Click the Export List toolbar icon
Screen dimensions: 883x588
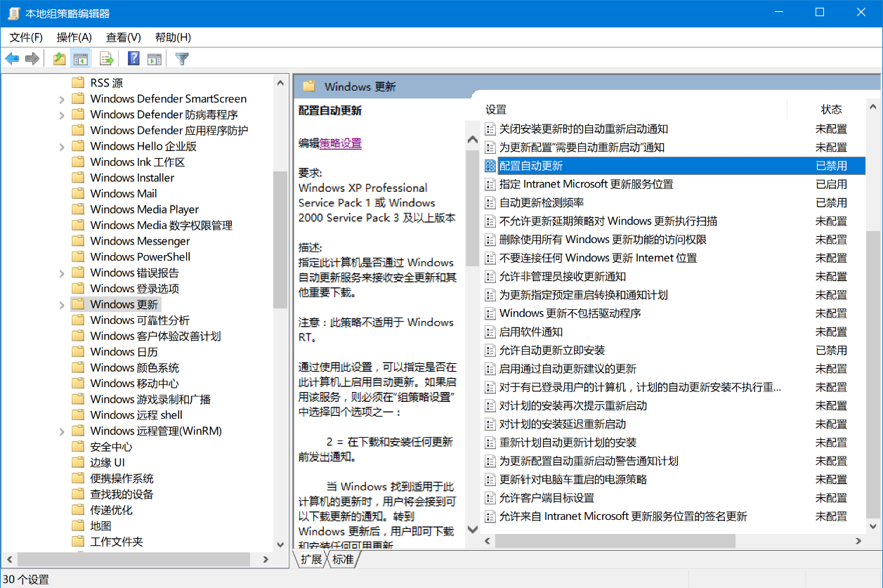(x=107, y=58)
